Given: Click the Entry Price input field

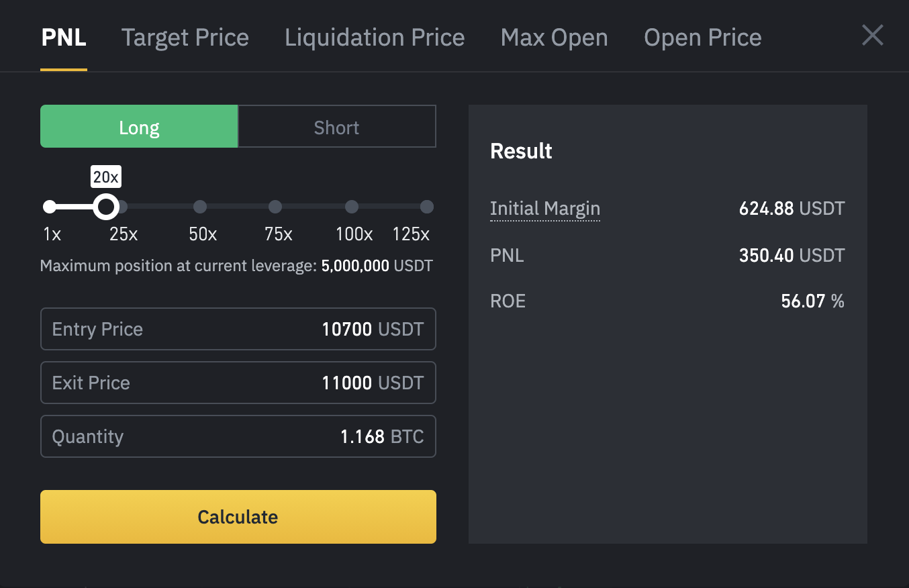Looking at the screenshot, I should point(238,329).
